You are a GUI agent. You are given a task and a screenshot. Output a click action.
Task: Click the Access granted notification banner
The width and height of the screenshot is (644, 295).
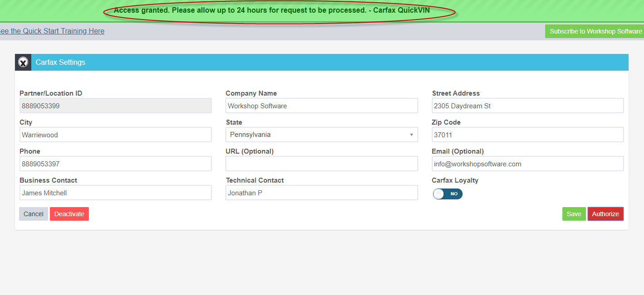click(x=322, y=10)
